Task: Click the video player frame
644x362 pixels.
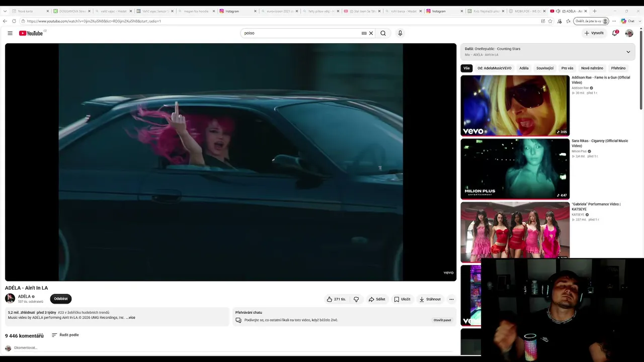Action: pos(230,162)
